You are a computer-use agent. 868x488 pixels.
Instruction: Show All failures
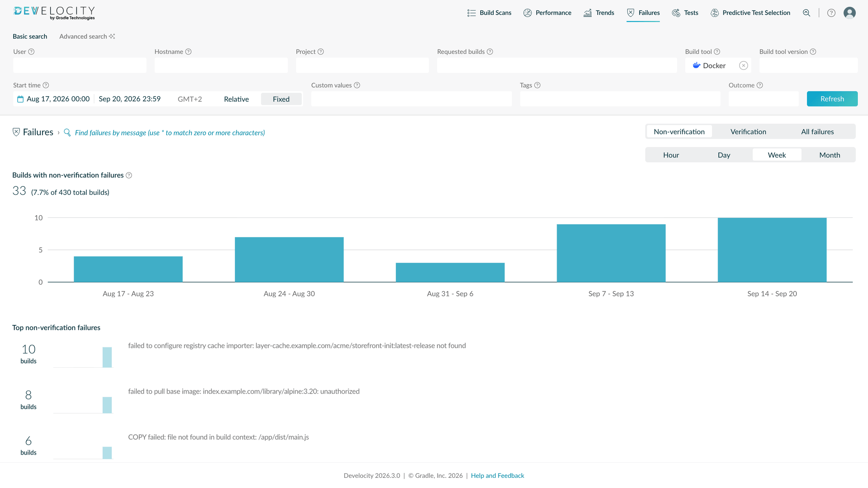818,132
